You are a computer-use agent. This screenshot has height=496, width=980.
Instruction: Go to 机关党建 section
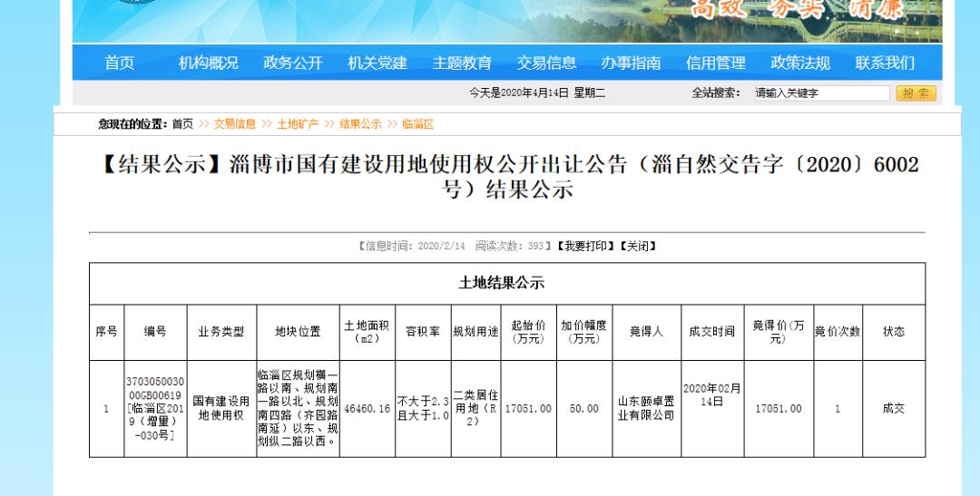pos(377,63)
